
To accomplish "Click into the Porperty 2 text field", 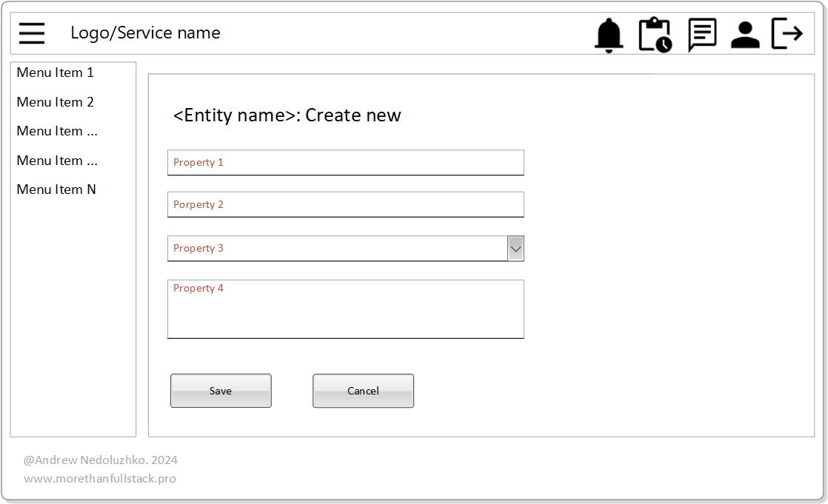I will (345, 205).
